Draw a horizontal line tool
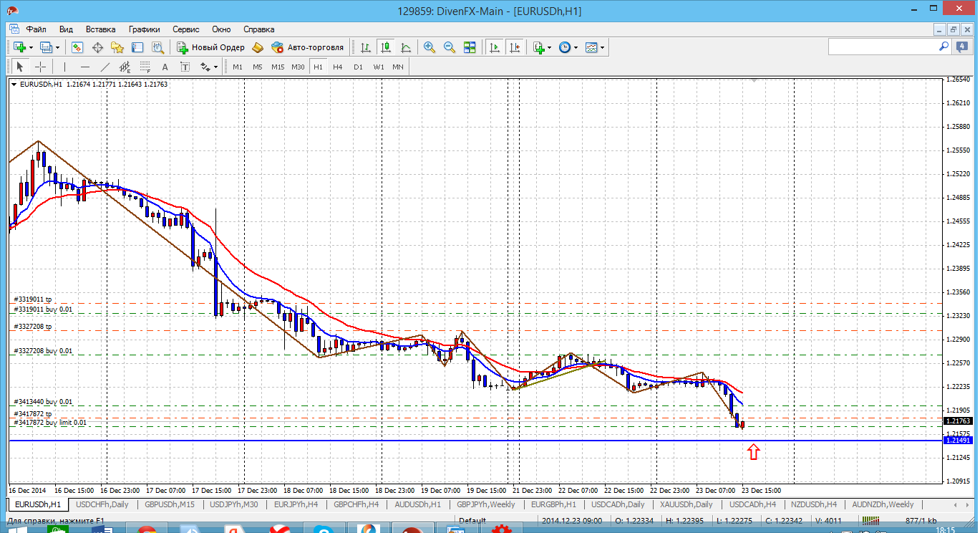This screenshot has height=533, width=980. tap(85, 67)
